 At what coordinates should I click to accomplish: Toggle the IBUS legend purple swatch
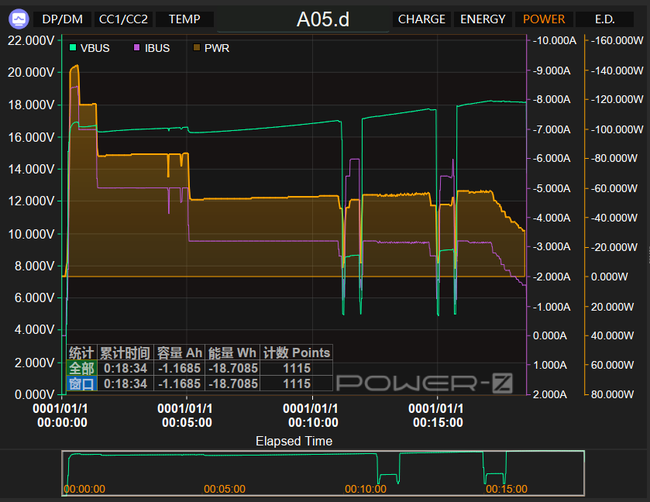click(136, 48)
